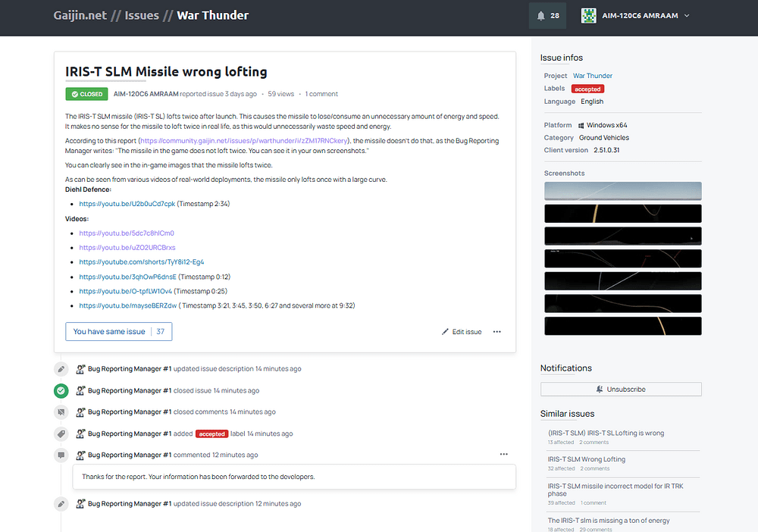The height and width of the screenshot is (532, 758).
Task: Toggle the 'You have same issue' button
Action: (118, 332)
